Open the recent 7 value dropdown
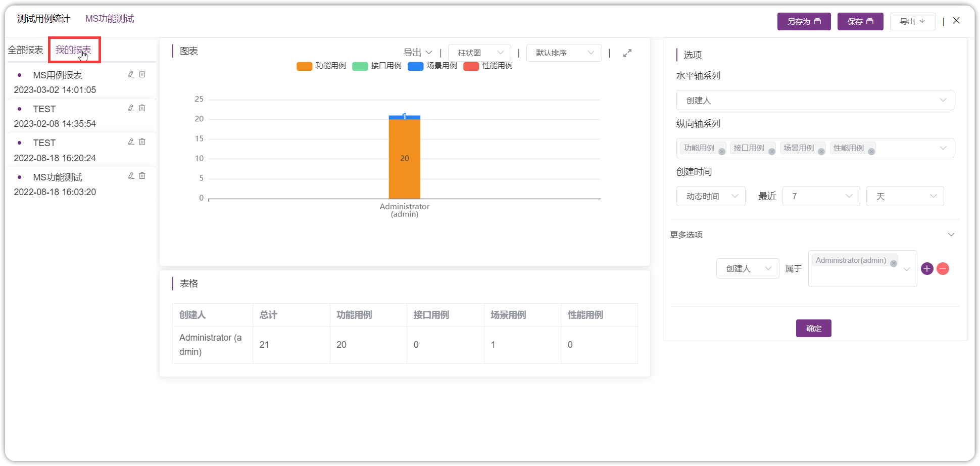This screenshot has width=980, height=466. (821, 196)
